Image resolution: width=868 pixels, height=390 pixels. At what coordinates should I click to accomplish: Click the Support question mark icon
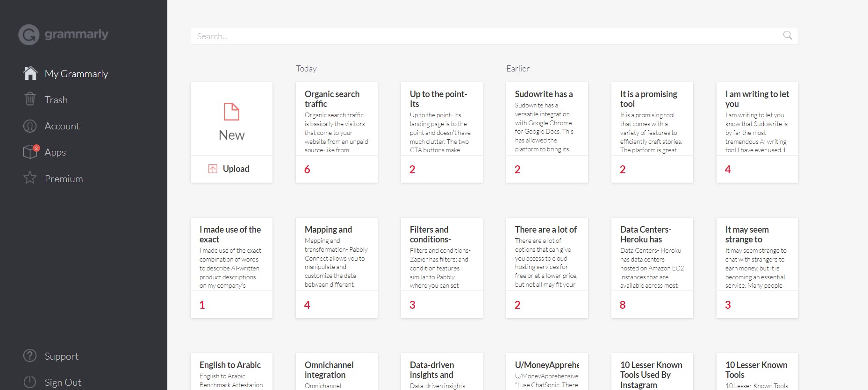tap(30, 356)
